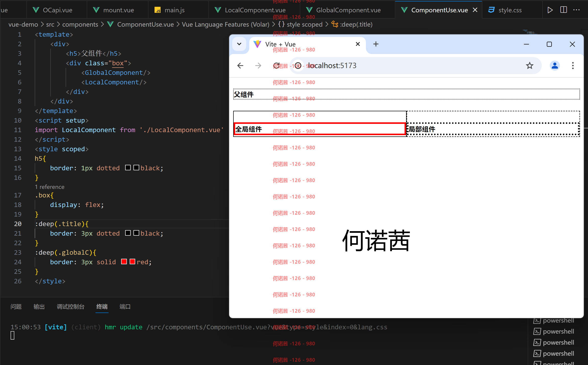Minimize the browser window
The image size is (588, 365).
526,44
